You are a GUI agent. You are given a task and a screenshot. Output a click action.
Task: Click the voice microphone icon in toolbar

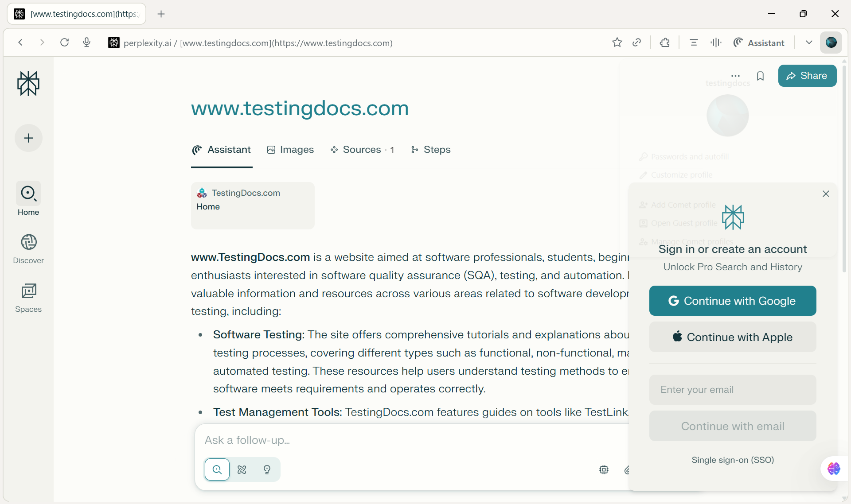tap(87, 43)
